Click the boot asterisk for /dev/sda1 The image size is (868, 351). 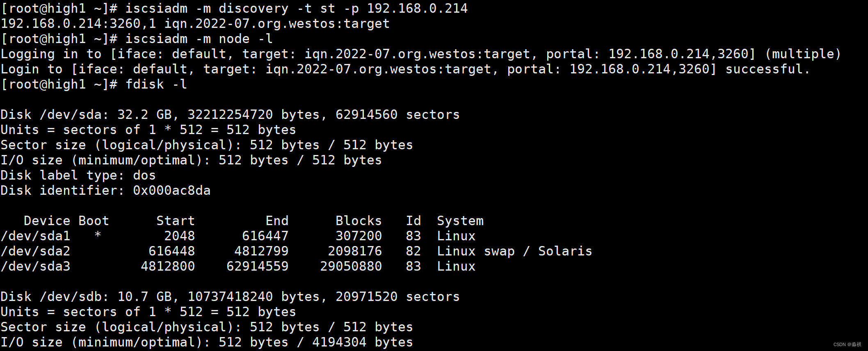98,235
